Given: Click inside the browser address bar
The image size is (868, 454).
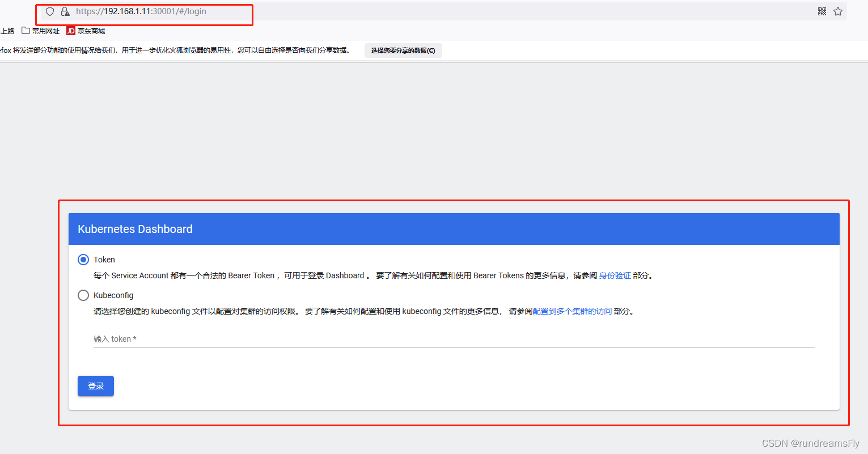Looking at the screenshot, I should (x=170, y=11).
